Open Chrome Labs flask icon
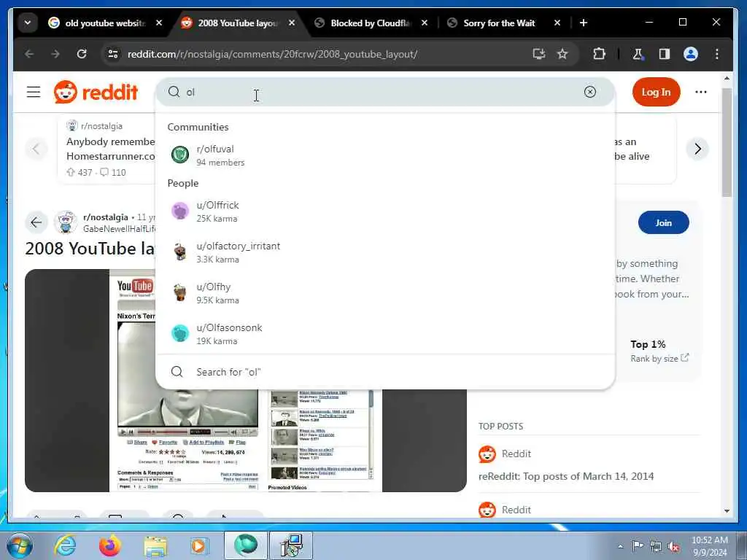The image size is (747, 560). pos(638,54)
